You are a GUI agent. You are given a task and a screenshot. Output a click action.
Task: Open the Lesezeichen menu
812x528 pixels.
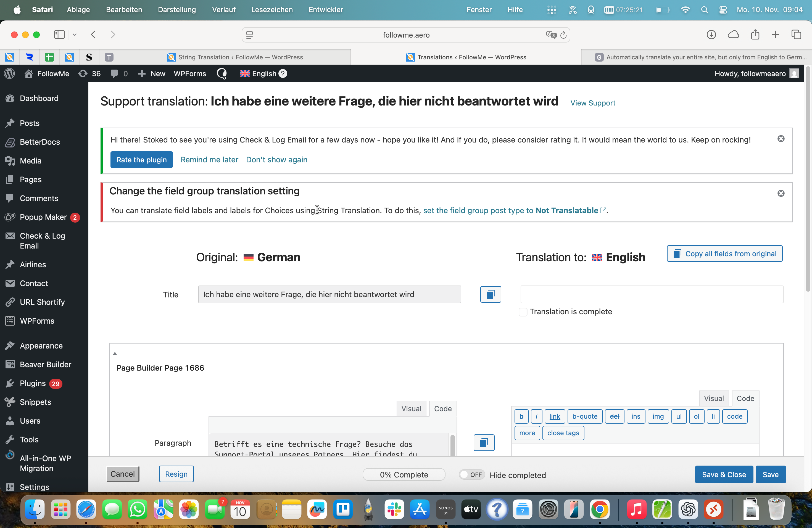point(272,10)
